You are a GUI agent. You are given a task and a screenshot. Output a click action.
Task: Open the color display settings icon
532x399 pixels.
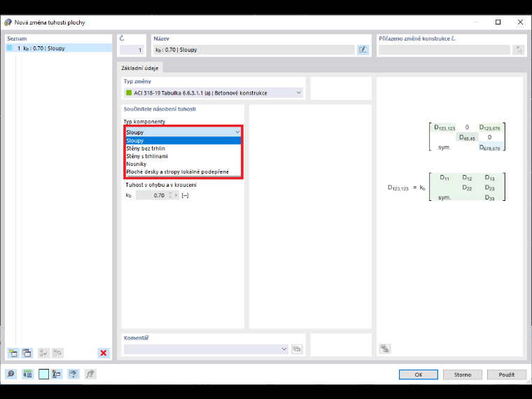(57, 374)
